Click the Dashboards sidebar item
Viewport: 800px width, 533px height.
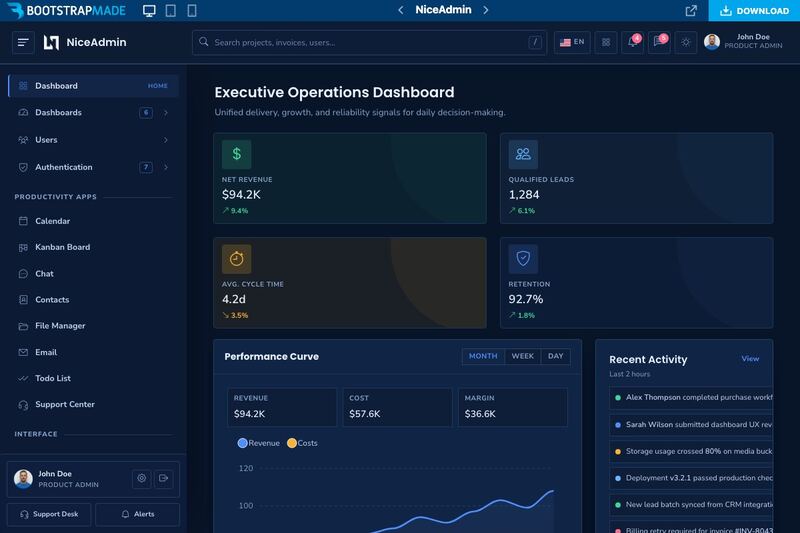[93, 113]
